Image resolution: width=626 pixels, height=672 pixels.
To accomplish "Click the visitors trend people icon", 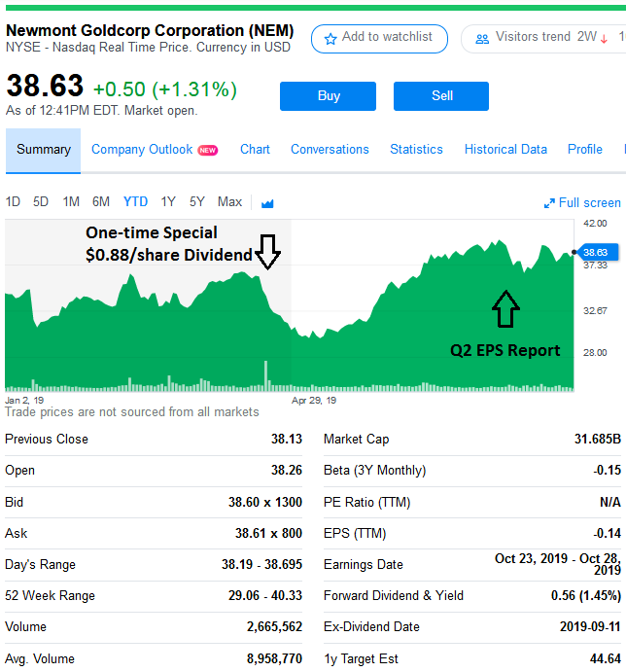I will click(482, 40).
